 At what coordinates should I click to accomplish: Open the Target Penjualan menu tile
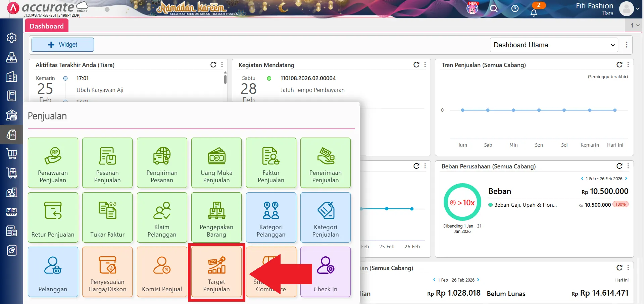[216, 272]
